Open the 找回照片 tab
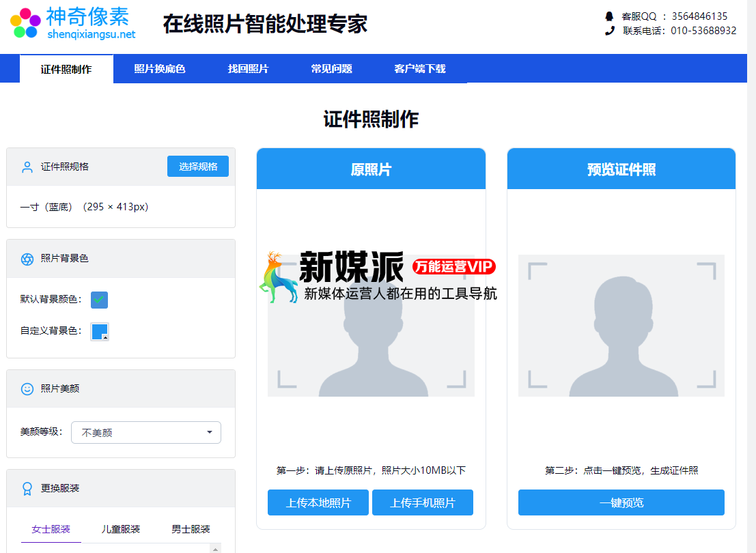This screenshot has width=756, height=553. click(x=248, y=69)
